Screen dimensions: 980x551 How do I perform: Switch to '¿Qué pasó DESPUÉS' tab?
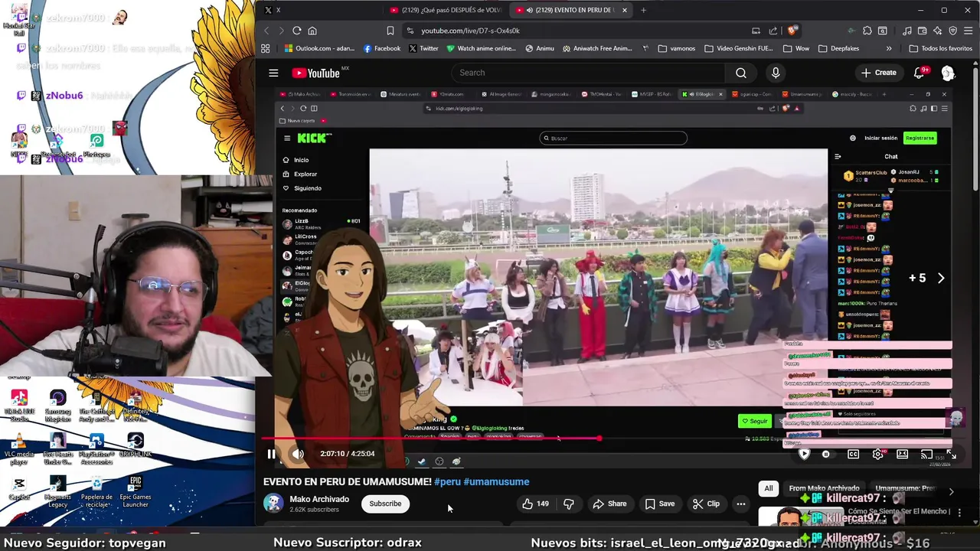445,10
